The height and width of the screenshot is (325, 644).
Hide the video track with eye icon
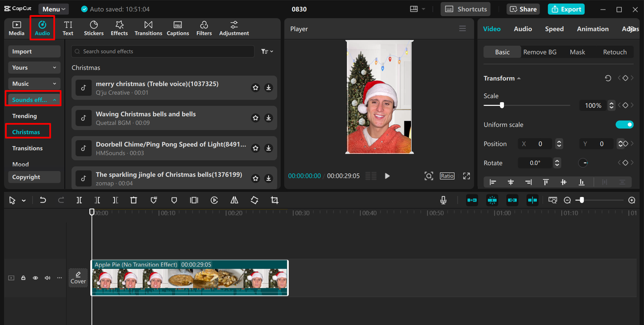point(35,278)
